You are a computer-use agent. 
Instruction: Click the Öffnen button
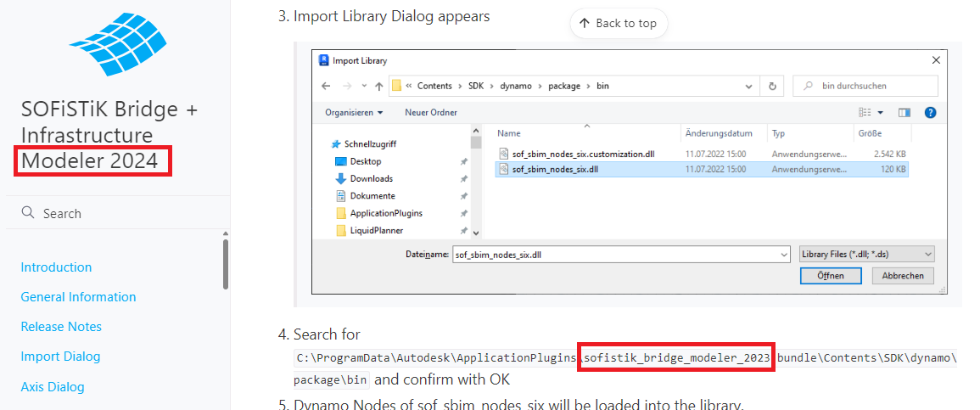coord(831,276)
